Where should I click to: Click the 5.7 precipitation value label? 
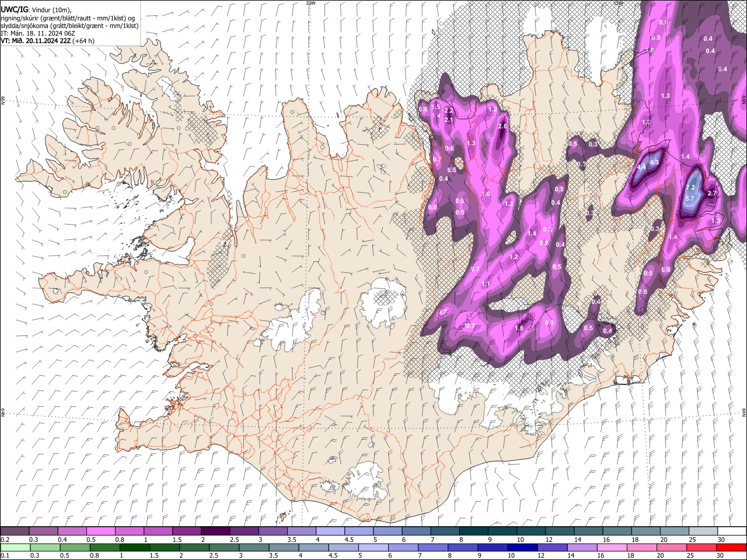point(690,198)
